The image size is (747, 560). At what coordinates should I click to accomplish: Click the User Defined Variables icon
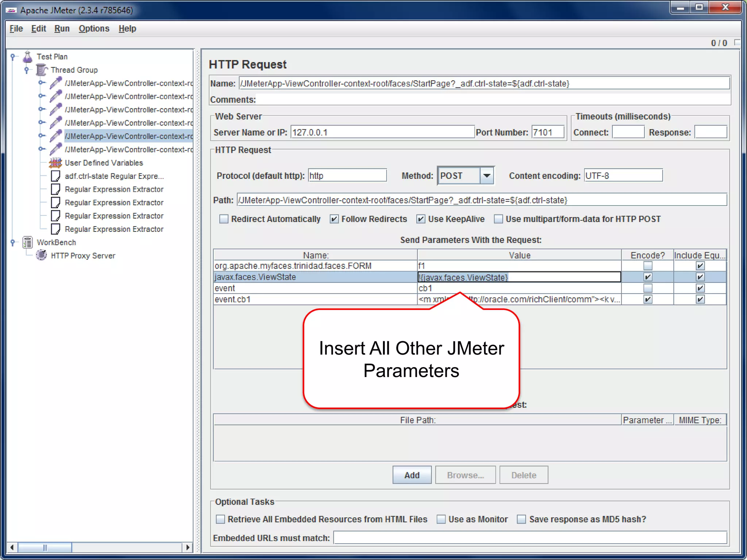pyautogui.click(x=55, y=163)
